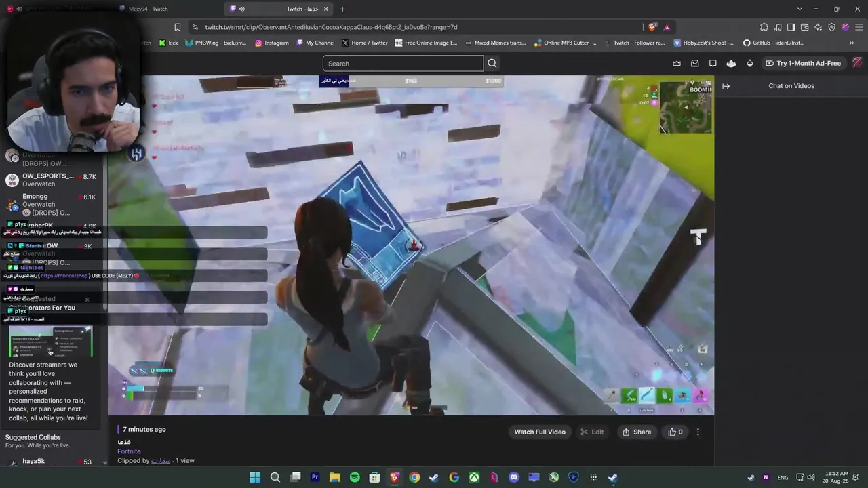This screenshot has height=488, width=868.
Task: Open Twitch notifications inbox icon
Action: pos(694,63)
